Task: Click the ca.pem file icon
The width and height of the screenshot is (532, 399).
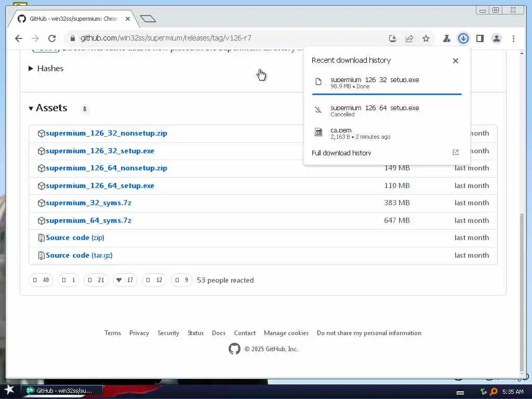Action: [x=318, y=132]
